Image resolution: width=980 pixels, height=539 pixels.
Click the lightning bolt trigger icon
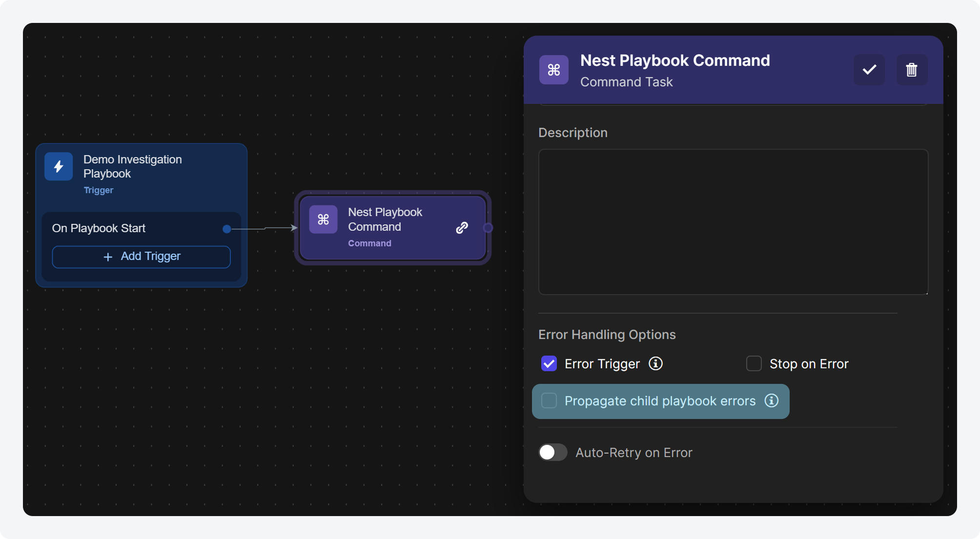click(x=59, y=167)
